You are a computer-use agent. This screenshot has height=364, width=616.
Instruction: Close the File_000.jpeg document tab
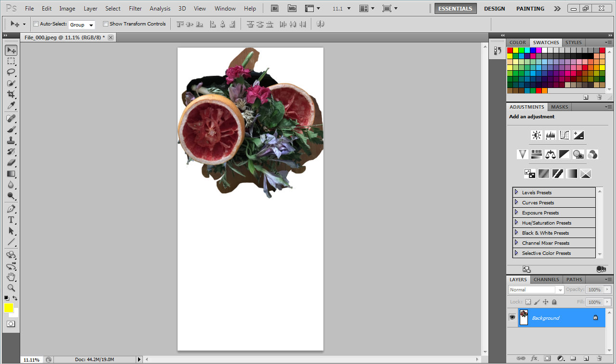pyautogui.click(x=111, y=38)
